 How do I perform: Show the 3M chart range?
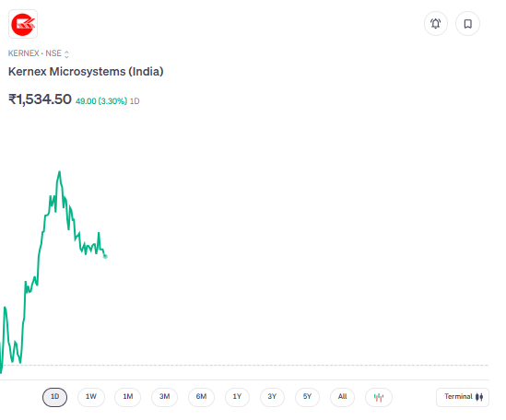[164, 397]
